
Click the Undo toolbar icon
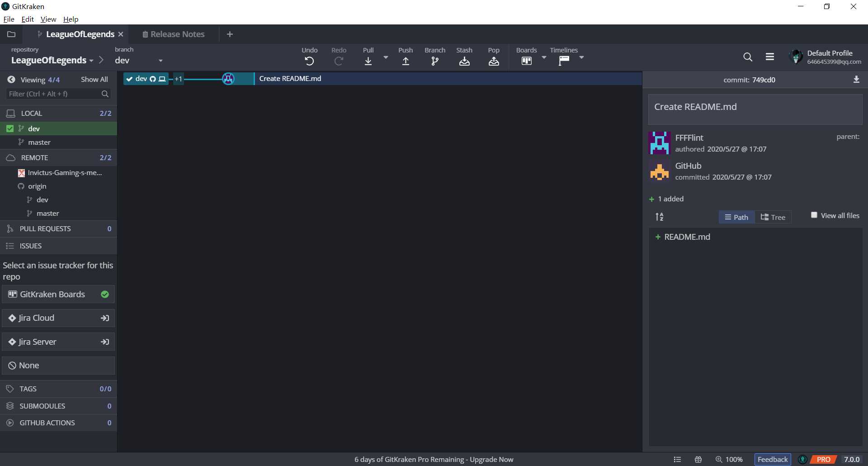tap(309, 61)
